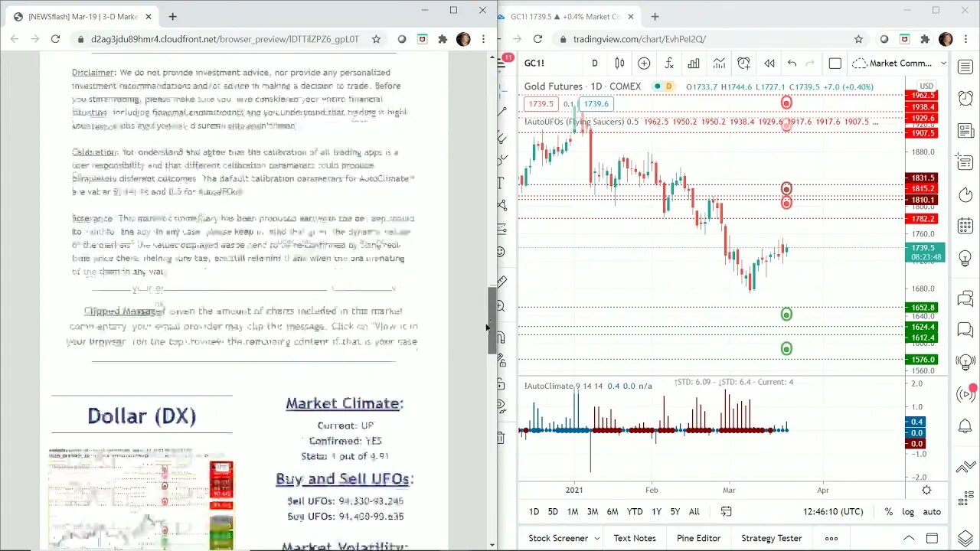Open the layout setup square icon

(x=835, y=64)
